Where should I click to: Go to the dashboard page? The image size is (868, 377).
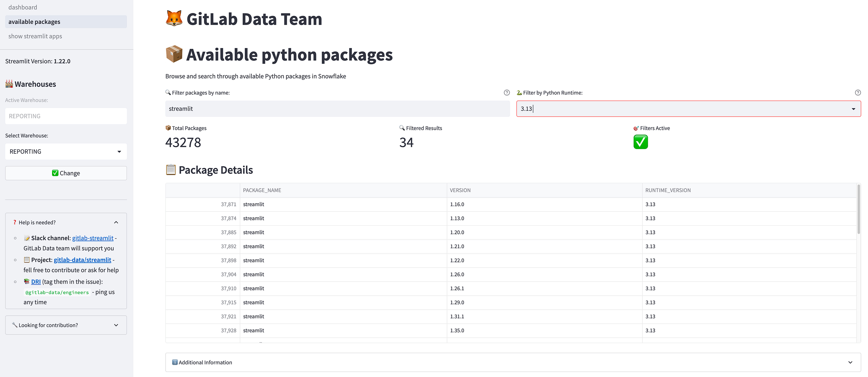tap(23, 7)
